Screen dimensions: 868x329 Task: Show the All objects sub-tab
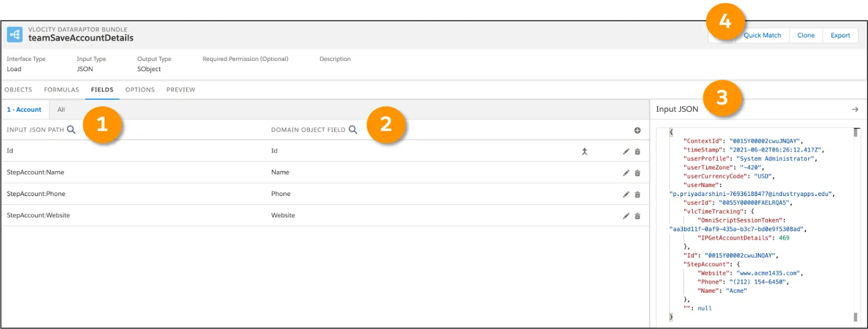pos(61,110)
